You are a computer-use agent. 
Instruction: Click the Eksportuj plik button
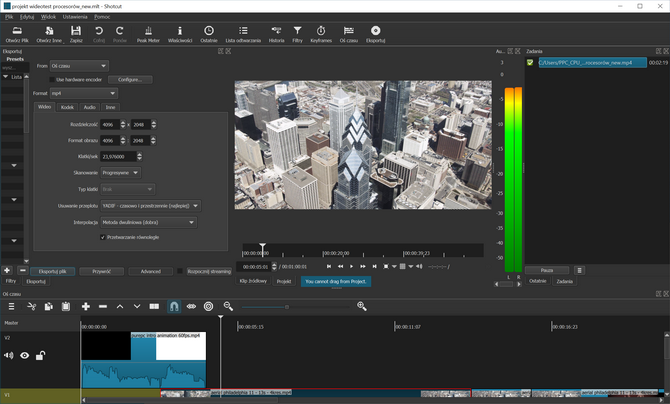[x=52, y=271]
